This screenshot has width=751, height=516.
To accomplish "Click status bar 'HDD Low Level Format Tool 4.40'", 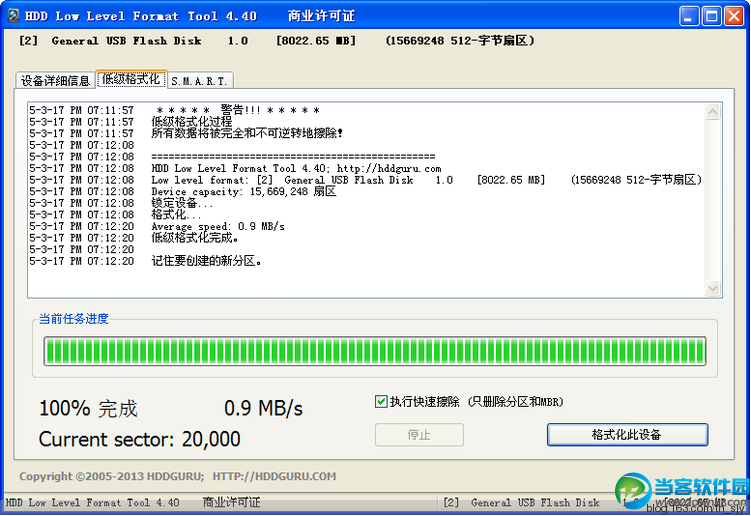I will [x=92, y=503].
